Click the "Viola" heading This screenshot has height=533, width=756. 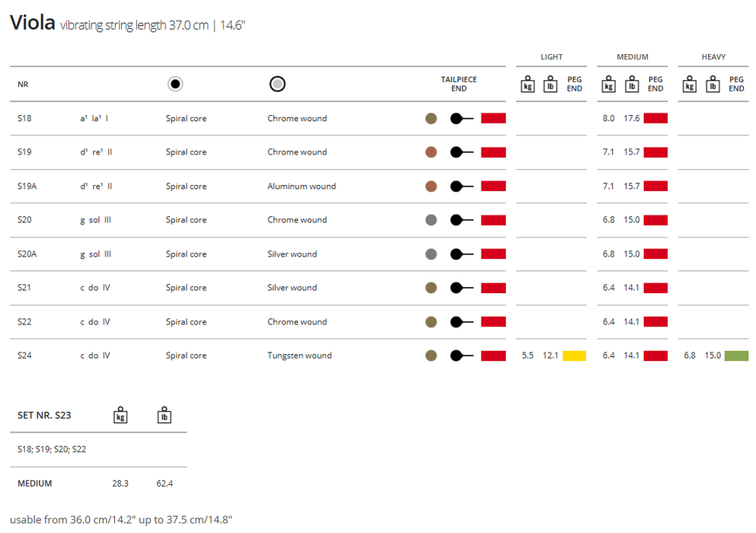[x=32, y=23]
